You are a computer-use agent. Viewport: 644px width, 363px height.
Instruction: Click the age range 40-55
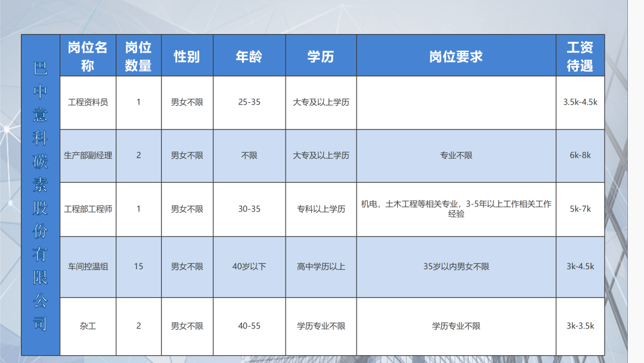(249, 327)
